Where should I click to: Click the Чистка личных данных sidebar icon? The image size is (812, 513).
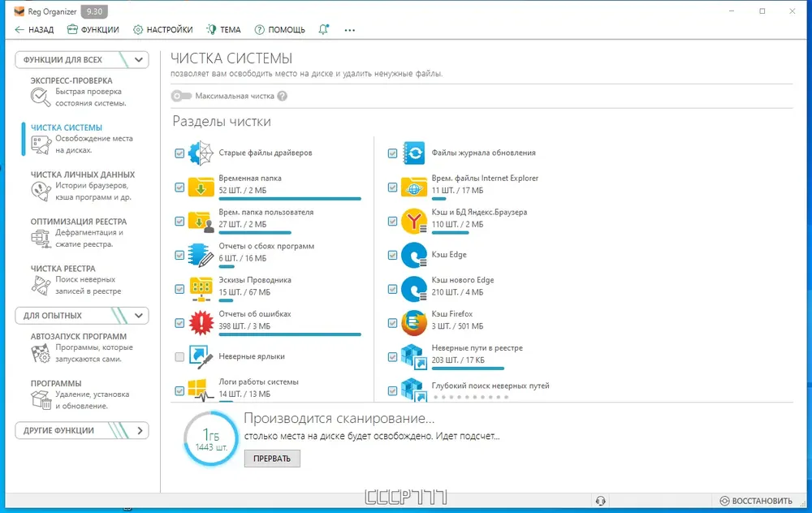pos(41,191)
